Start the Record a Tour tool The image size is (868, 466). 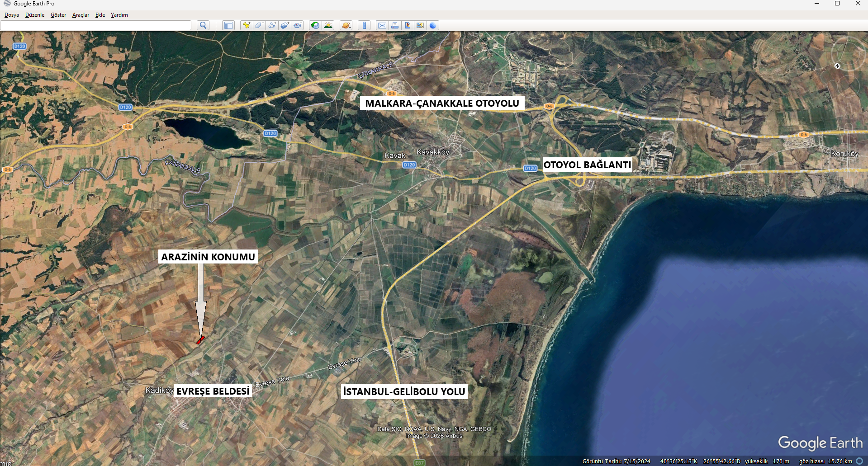(x=297, y=25)
